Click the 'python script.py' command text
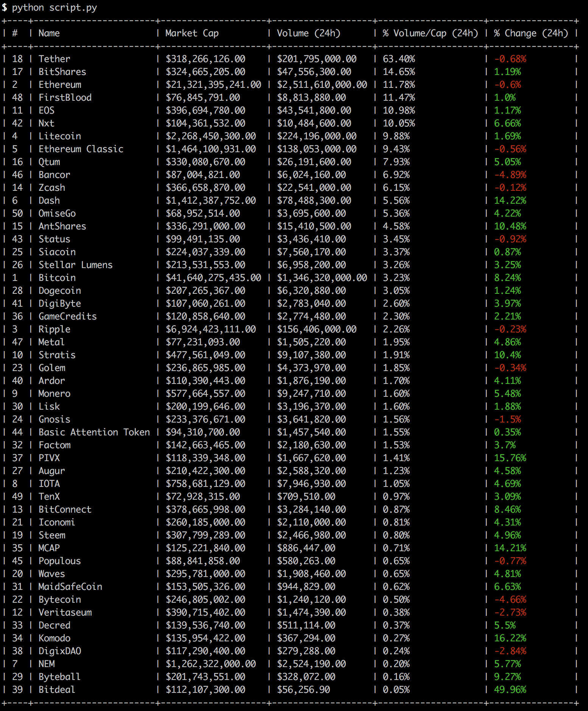588x711 pixels. (x=54, y=8)
